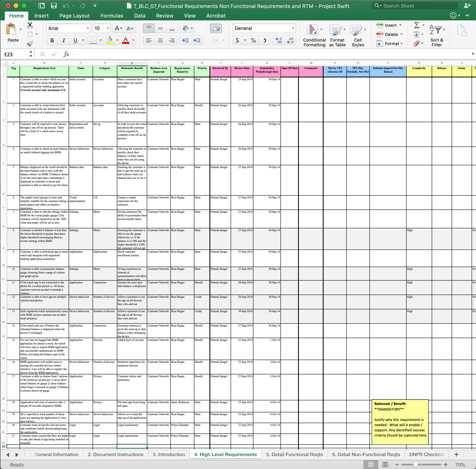476x469 pixels.
Task: Switch to Page Layout view in status bar
Action: coord(385,465)
